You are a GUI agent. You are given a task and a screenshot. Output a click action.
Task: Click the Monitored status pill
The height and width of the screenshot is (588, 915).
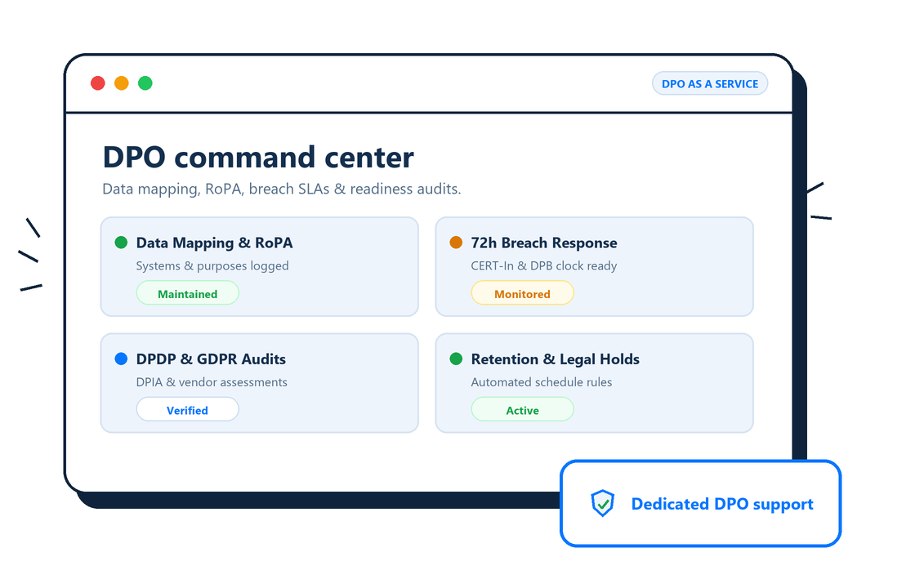[522, 293]
